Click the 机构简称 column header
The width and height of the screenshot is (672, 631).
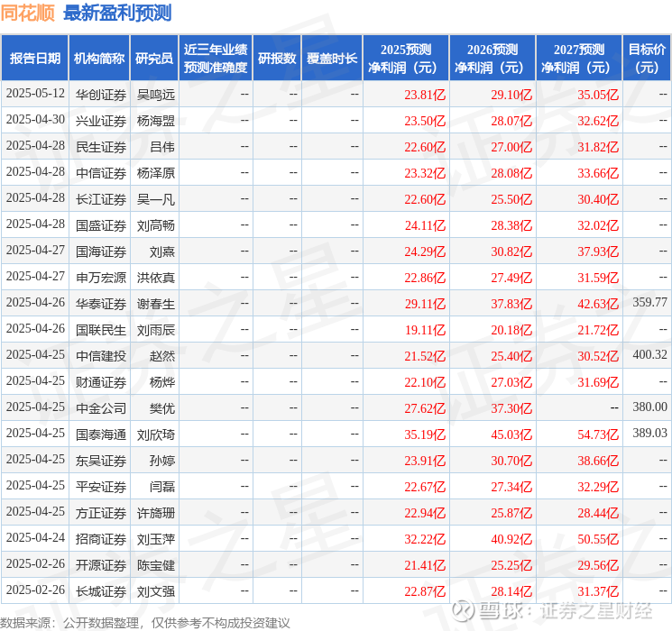99,59
